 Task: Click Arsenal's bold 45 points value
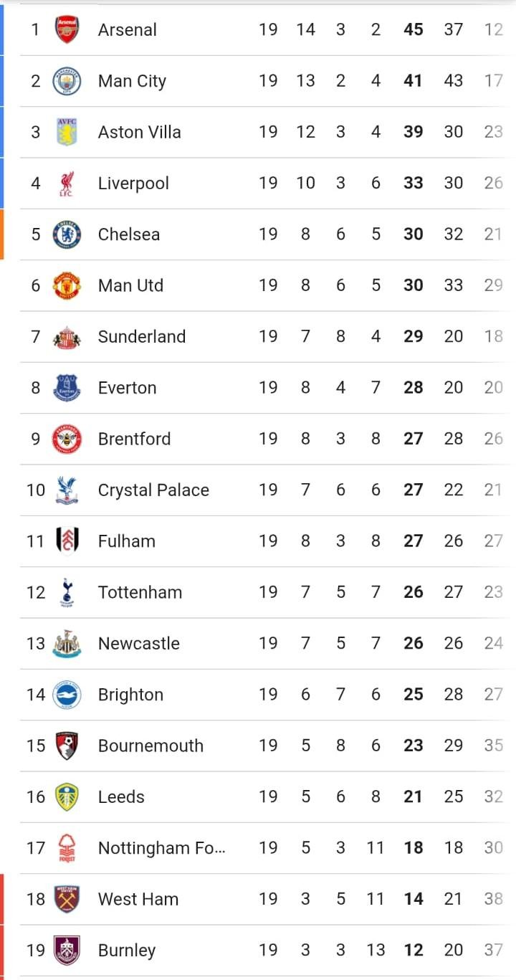pyautogui.click(x=413, y=30)
